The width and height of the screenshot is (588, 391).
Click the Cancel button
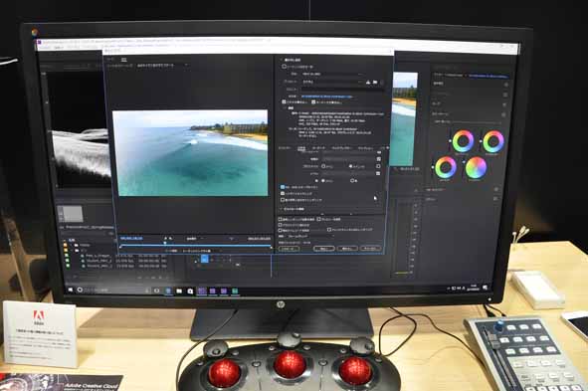(x=370, y=248)
